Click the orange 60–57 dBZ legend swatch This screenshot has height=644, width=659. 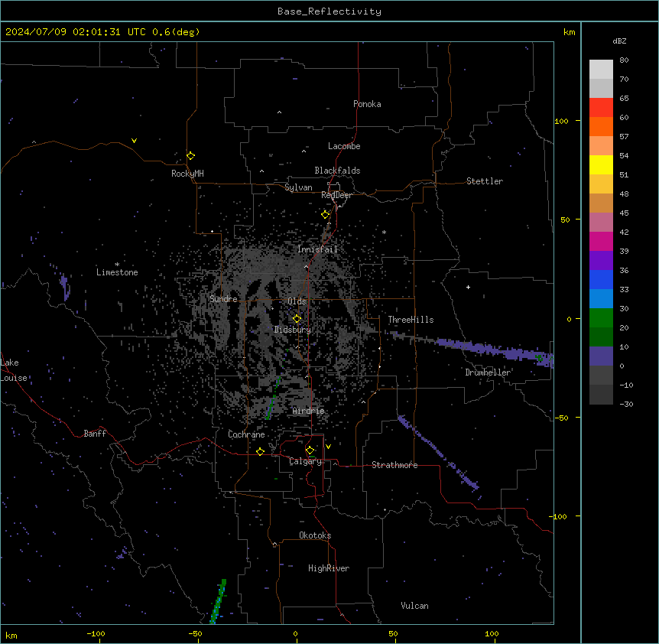pyautogui.click(x=601, y=126)
